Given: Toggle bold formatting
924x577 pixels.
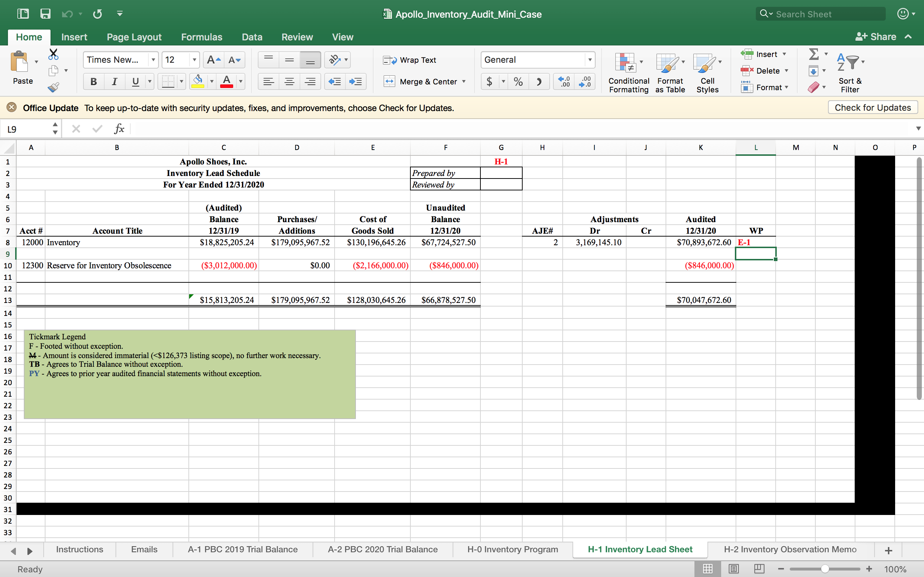Looking at the screenshot, I should [x=93, y=82].
